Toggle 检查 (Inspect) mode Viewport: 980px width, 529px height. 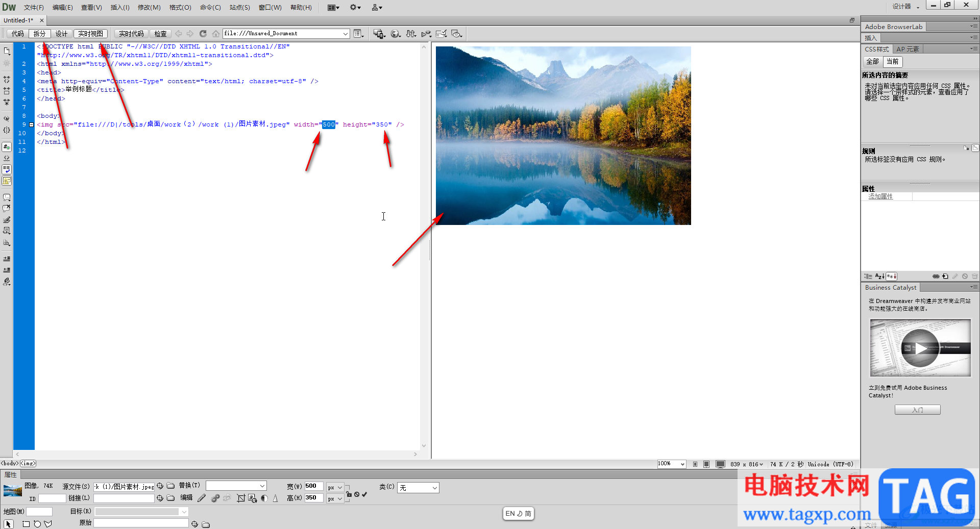[160, 34]
